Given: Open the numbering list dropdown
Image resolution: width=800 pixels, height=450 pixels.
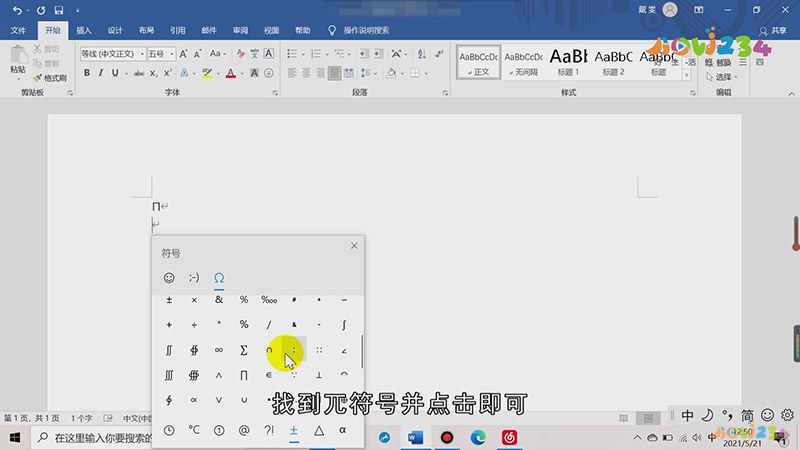Looking at the screenshot, I should pyautogui.click(x=327, y=54).
